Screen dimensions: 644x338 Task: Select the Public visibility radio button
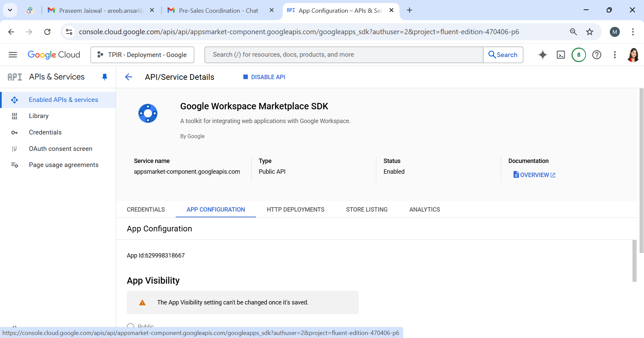point(130,326)
